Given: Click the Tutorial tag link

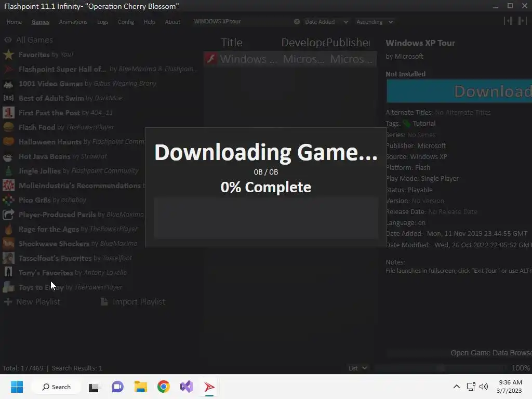Looking at the screenshot, I should click(x=424, y=124).
